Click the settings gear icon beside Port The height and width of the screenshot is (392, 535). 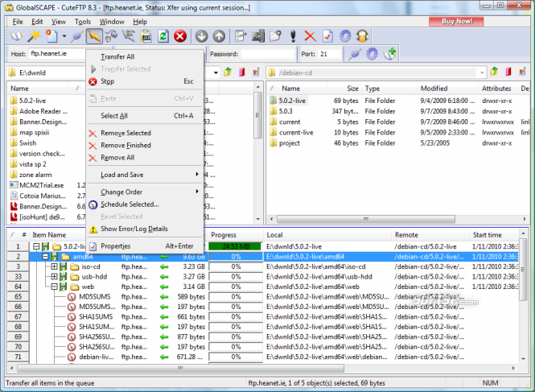click(x=372, y=54)
